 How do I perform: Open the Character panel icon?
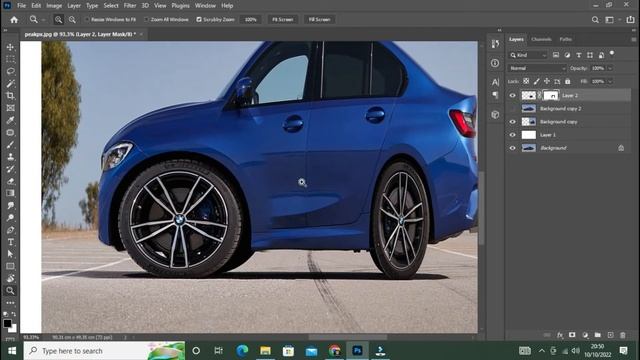coord(495,82)
